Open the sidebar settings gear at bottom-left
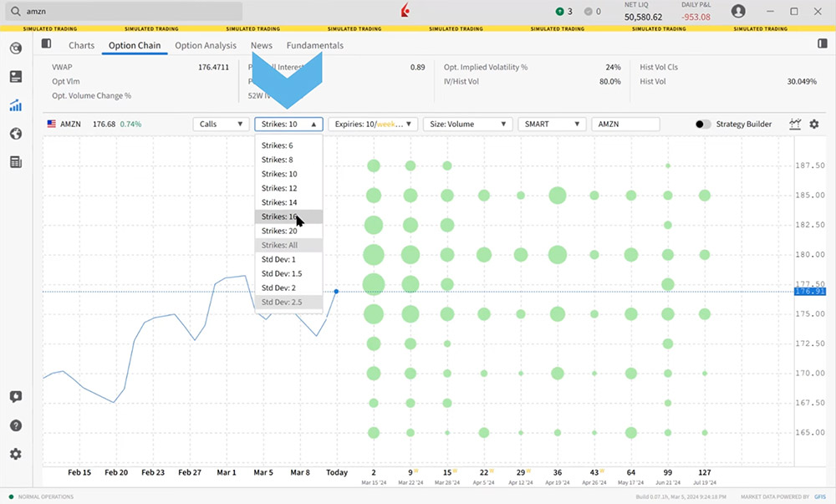 click(15, 454)
